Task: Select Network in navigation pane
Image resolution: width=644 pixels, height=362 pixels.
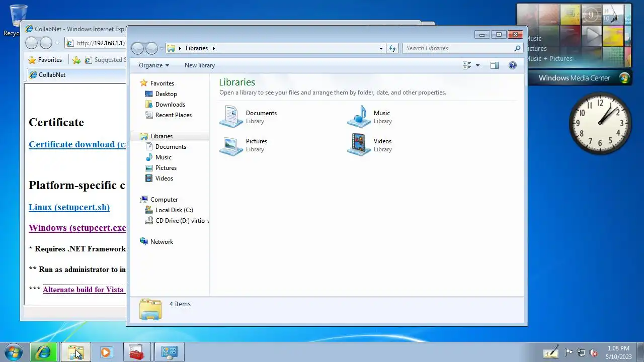Action: (x=162, y=242)
